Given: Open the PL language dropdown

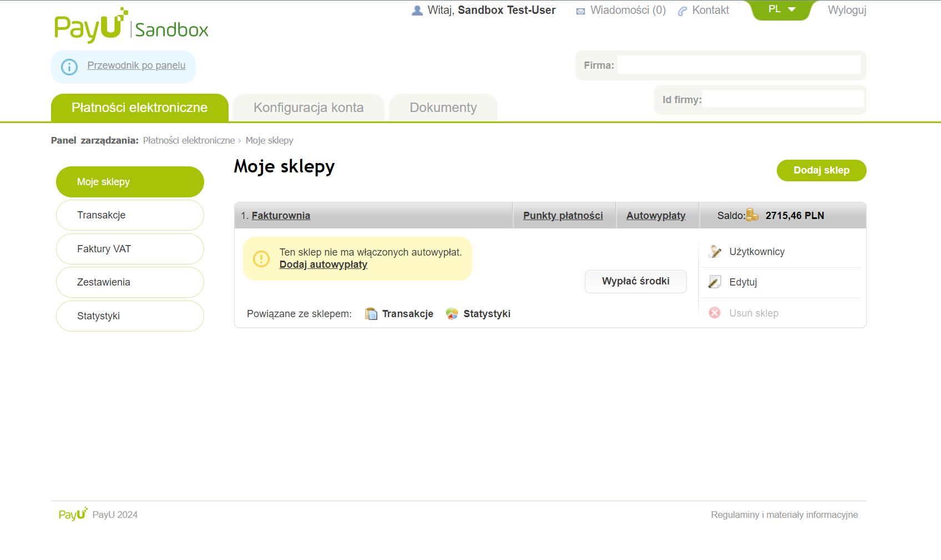Looking at the screenshot, I should click(782, 9).
